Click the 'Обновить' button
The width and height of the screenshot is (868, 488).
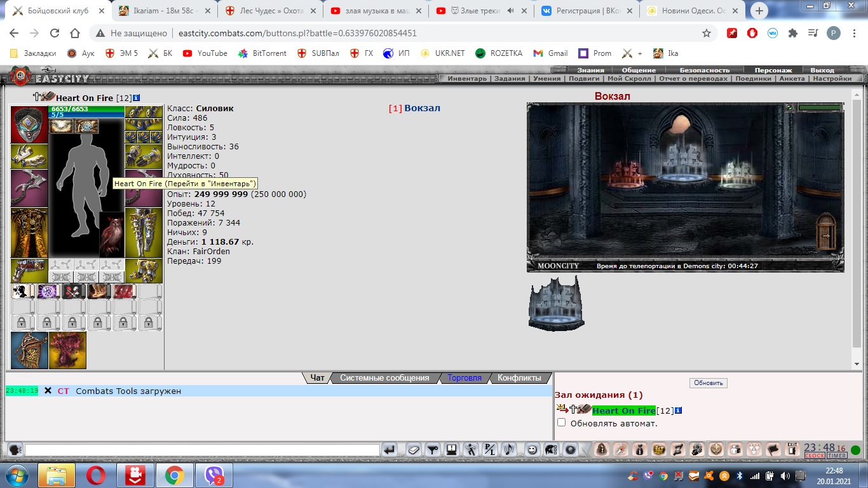[x=708, y=383]
